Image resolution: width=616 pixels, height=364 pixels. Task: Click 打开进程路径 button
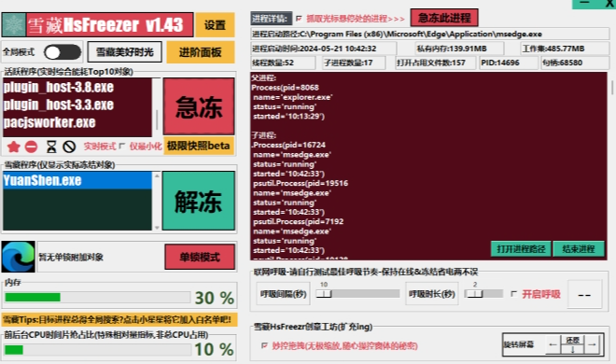tap(521, 249)
